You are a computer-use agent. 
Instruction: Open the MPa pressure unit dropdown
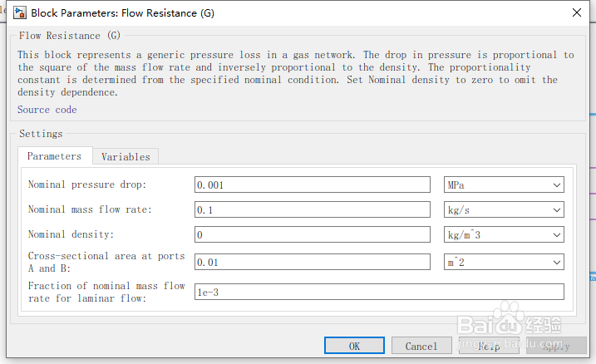tap(504, 184)
